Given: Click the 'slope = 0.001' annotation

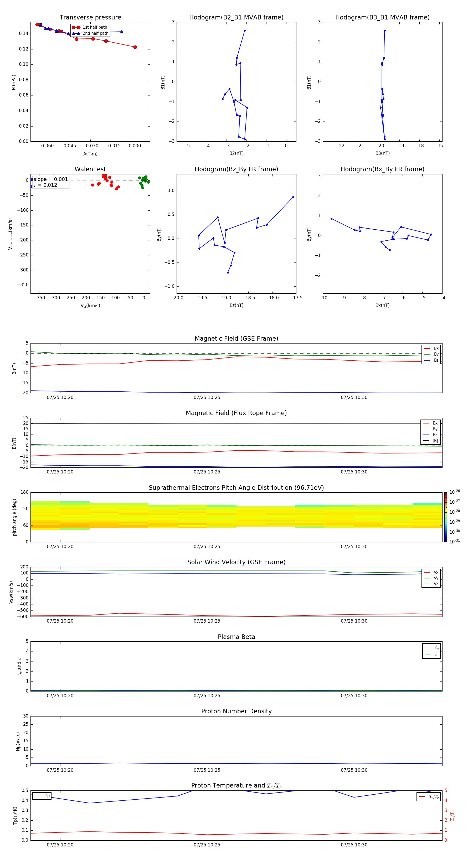Looking at the screenshot, I should pos(51,179).
